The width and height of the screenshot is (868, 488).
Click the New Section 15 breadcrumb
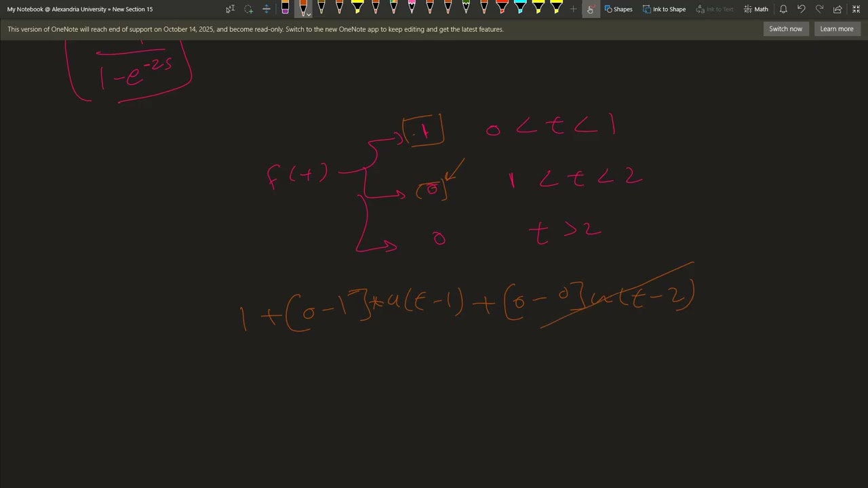132,9
